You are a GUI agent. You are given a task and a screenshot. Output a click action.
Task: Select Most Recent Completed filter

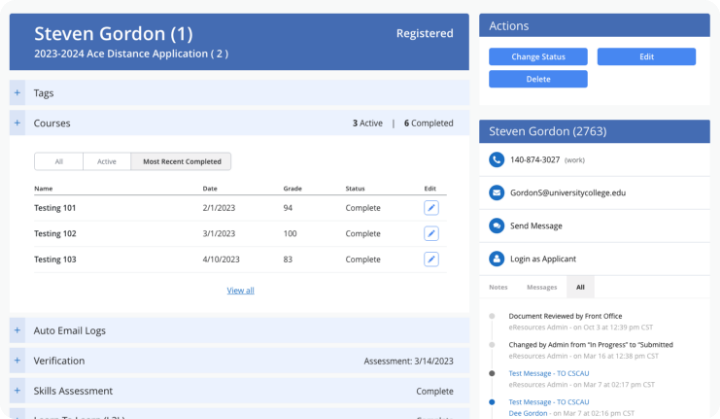click(182, 161)
